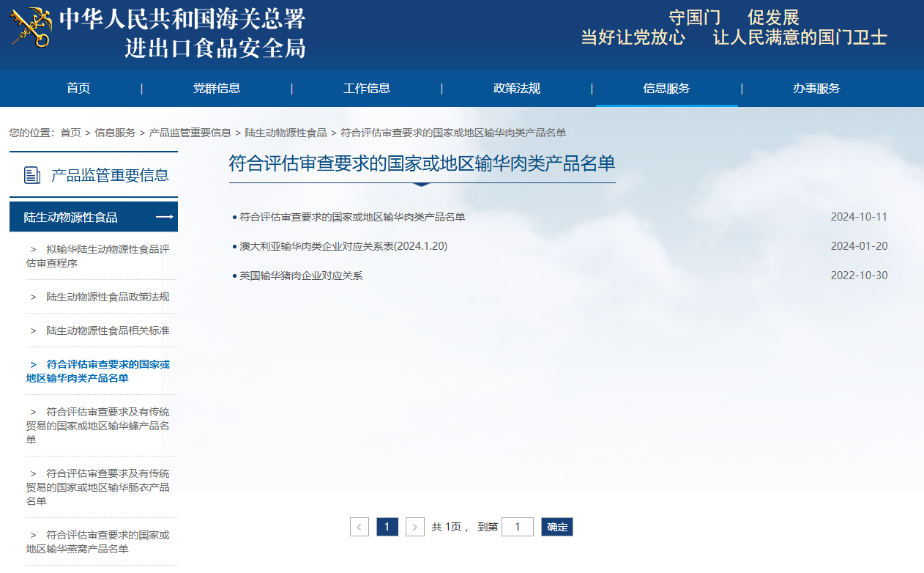Click the next-page arrow in pagination

[415, 527]
